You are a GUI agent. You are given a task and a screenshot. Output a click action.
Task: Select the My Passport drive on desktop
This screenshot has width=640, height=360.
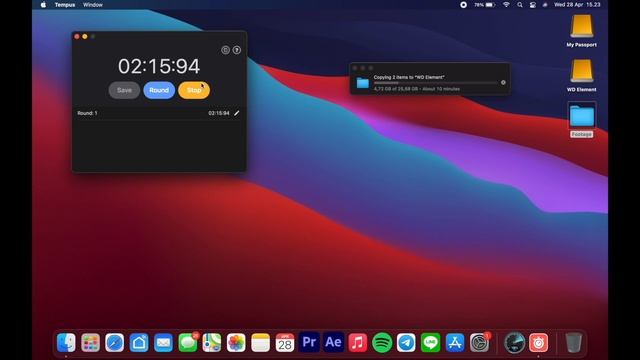(x=582, y=31)
